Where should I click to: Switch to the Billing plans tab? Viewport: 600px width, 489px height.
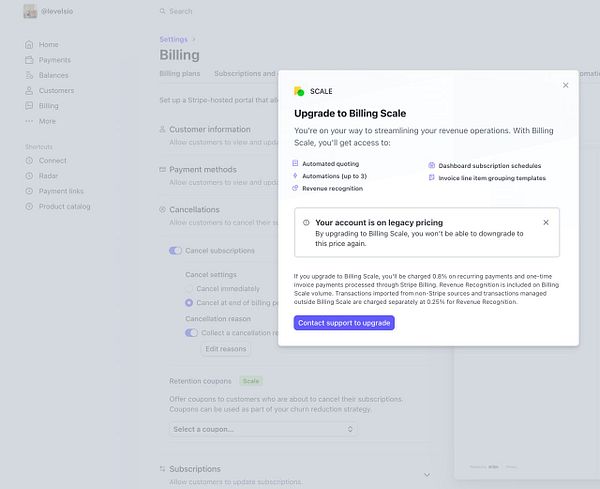(x=179, y=73)
